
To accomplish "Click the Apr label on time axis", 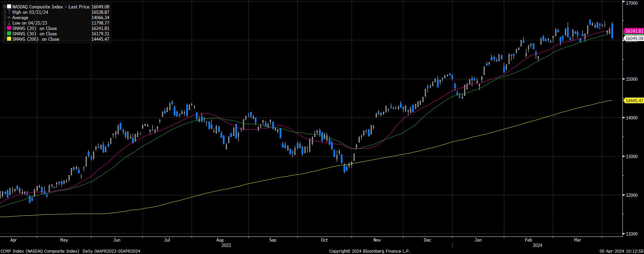I will 13,240.
